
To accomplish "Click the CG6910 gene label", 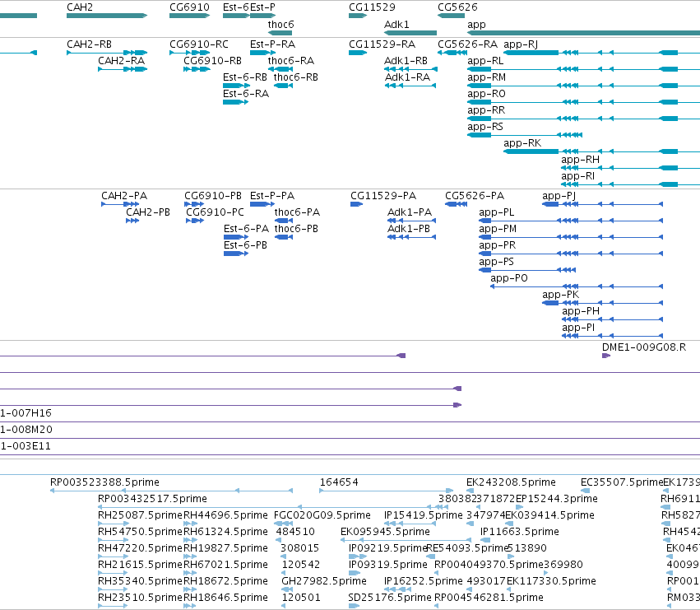I will (x=189, y=7).
